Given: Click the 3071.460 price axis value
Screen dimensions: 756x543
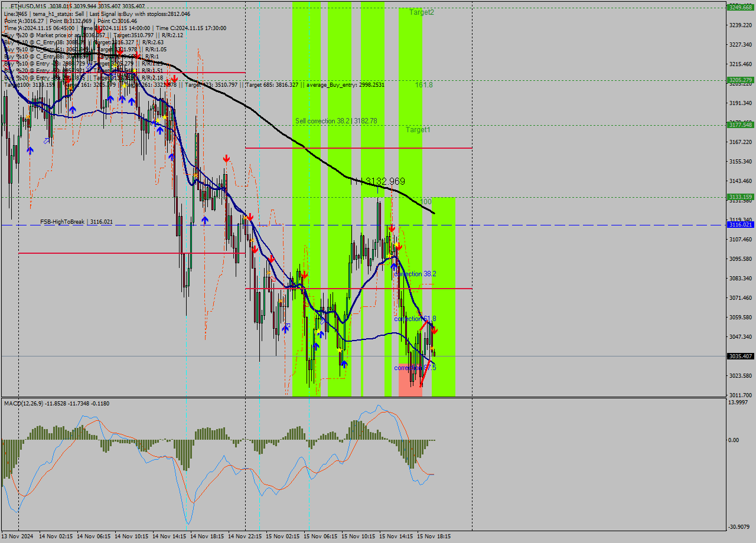Looking at the screenshot, I should point(741,297).
